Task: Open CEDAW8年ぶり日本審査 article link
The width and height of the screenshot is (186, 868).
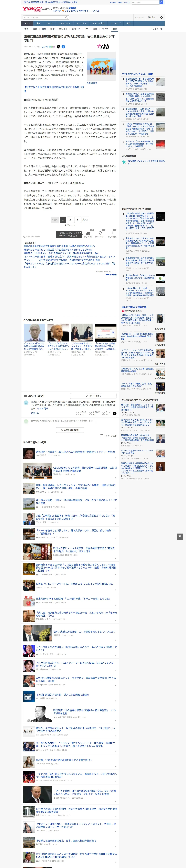Action: click(85, 469)
